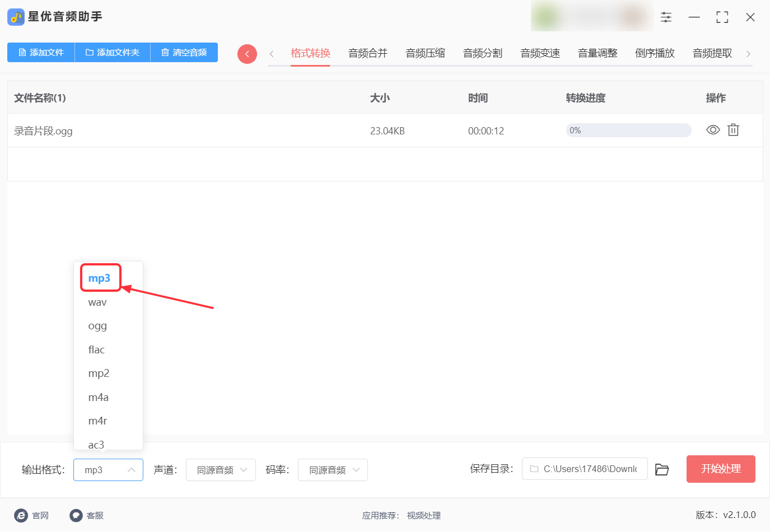The width and height of the screenshot is (770, 532).
Task: Open the 码率 dropdown
Action: pos(333,470)
